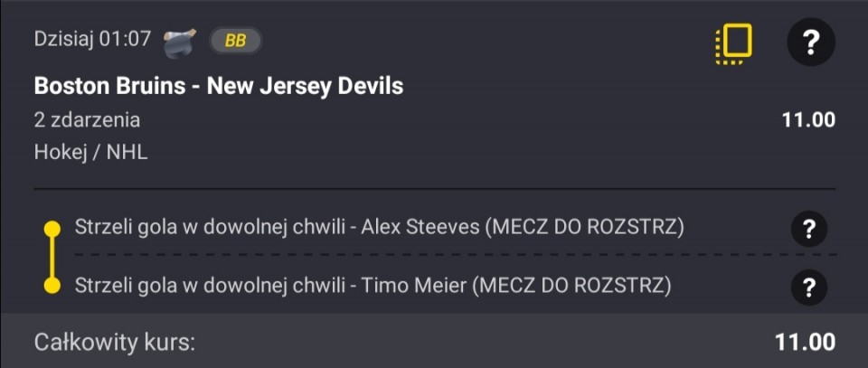Click the "Całkowity kurs:" label

(x=115, y=343)
